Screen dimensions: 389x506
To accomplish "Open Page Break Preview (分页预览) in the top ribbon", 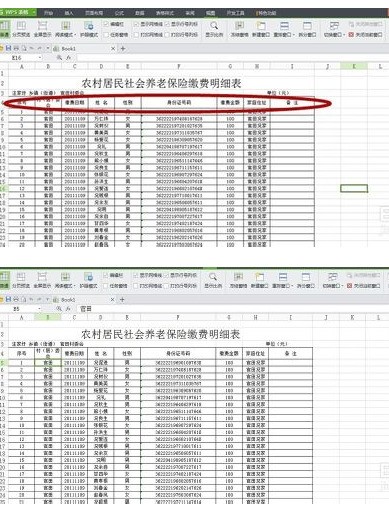I will pos(21,29).
